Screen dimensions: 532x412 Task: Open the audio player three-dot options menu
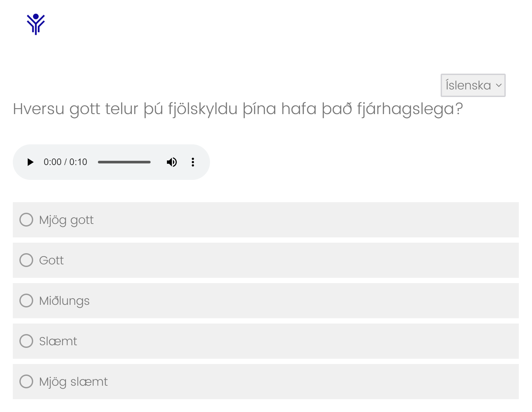pyautogui.click(x=193, y=162)
